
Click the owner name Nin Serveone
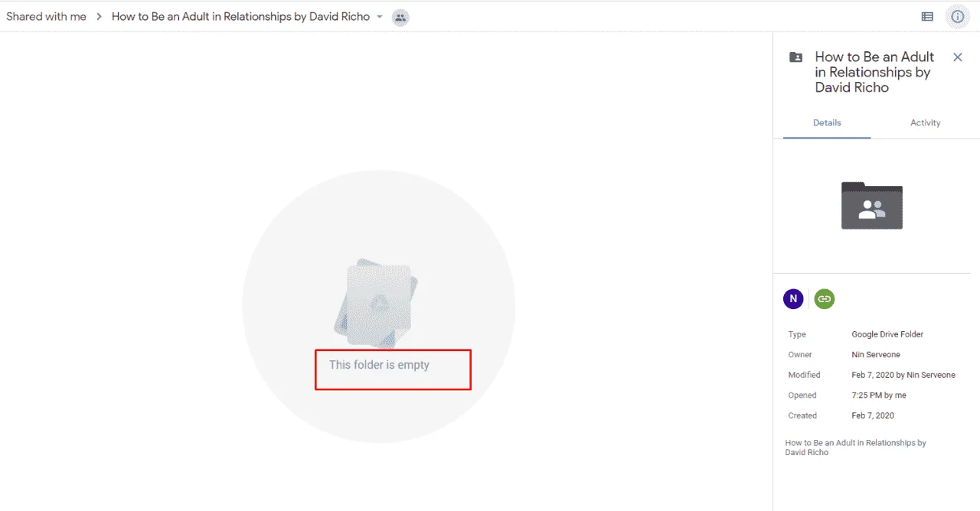pyautogui.click(x=876, y=355)
